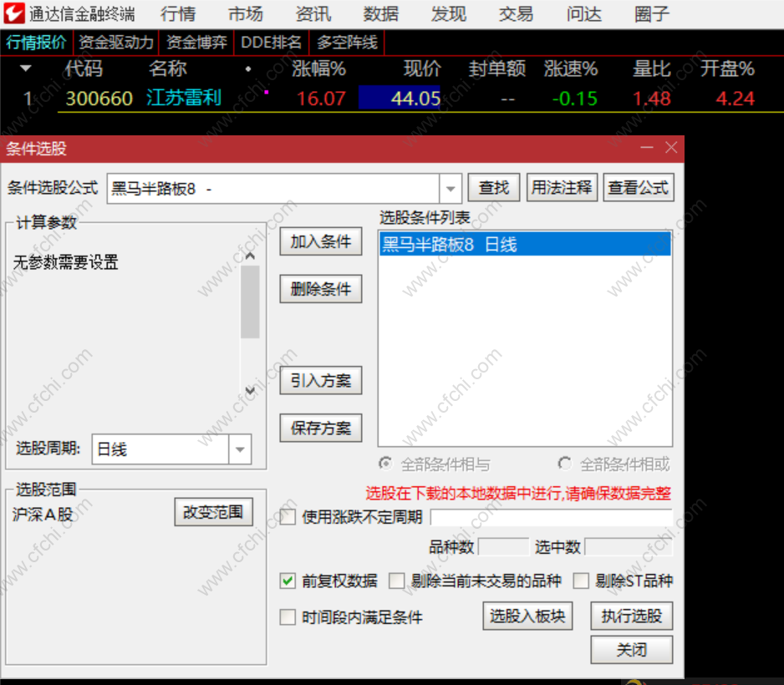Sort by the 涨速% column header

click(571, 68)
